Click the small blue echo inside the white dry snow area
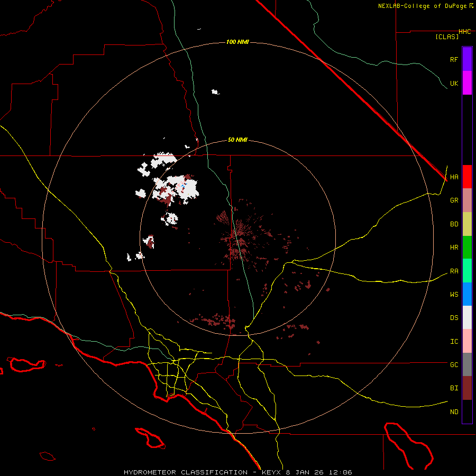Image resolution: width=476 pixels, height=476 pixels. [x=183, y=186]
